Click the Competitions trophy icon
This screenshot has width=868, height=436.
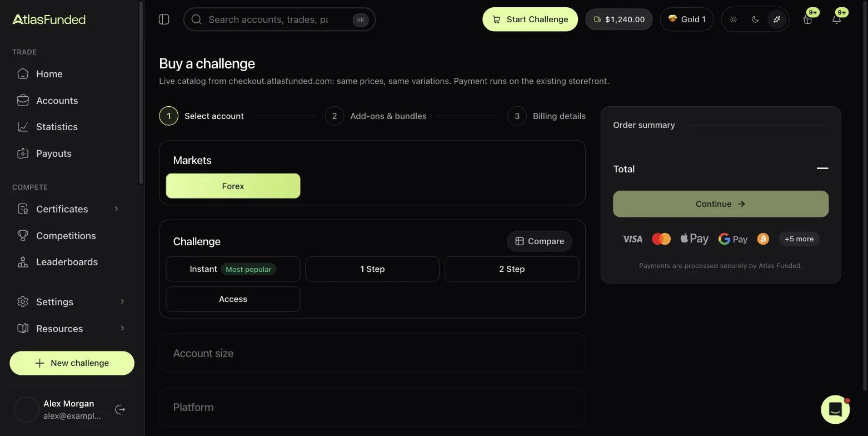click(23, 236)
